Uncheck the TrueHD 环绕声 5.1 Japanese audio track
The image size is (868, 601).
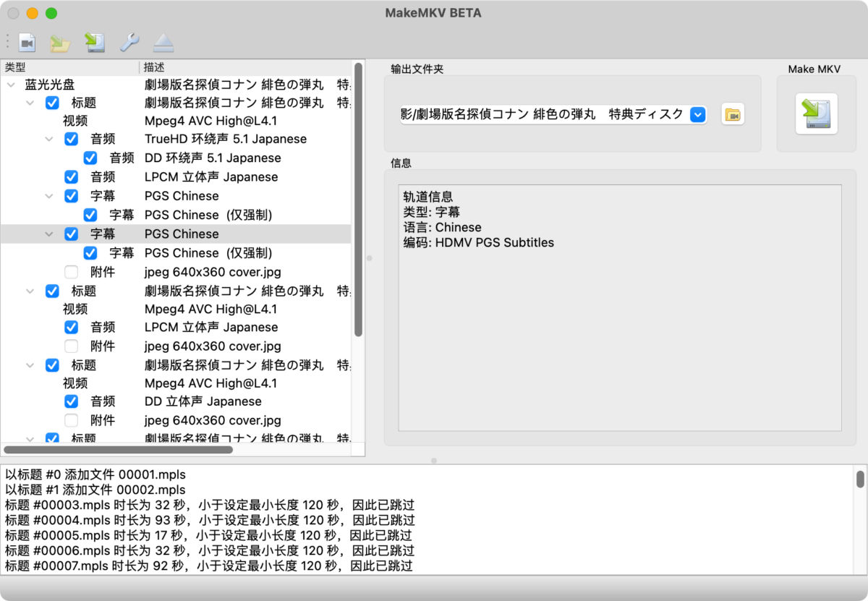point(71,139)
